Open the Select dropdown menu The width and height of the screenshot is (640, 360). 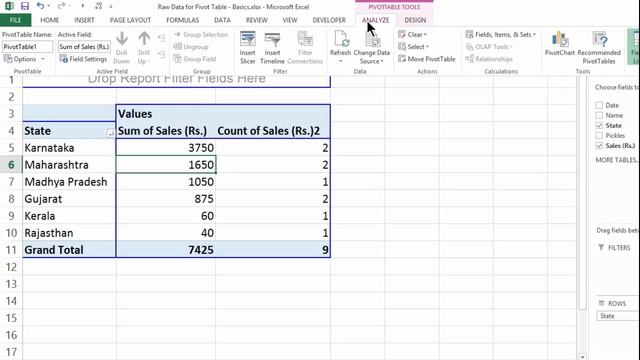click(x=414, y=47)
